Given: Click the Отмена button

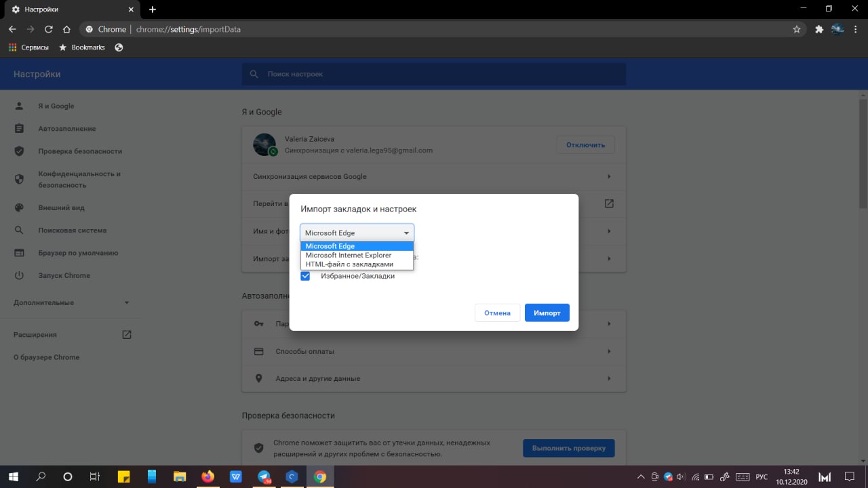Looking at the screenshot, I should click(497, 312).
